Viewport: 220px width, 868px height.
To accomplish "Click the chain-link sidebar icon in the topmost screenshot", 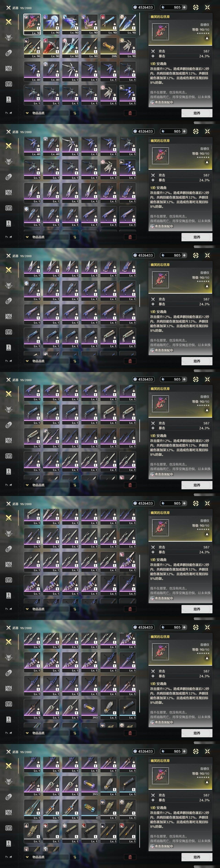I will coord(9,53).
